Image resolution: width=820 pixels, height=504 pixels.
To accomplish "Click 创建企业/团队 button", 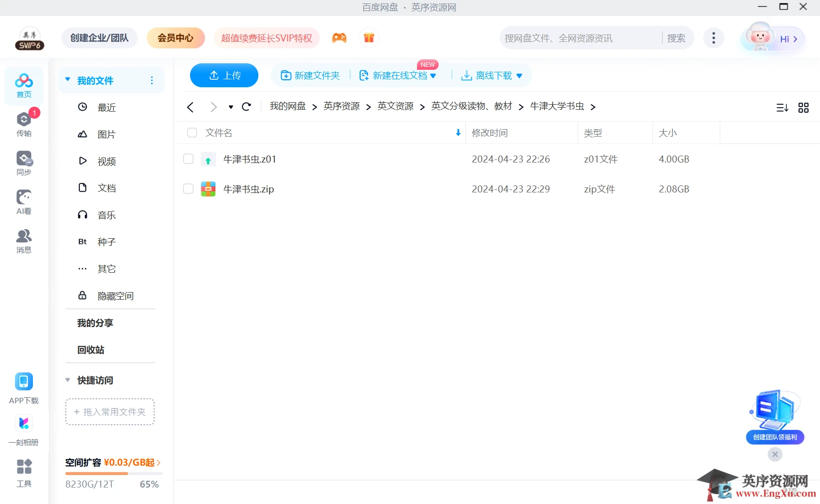I will click(x=99, y=38).
